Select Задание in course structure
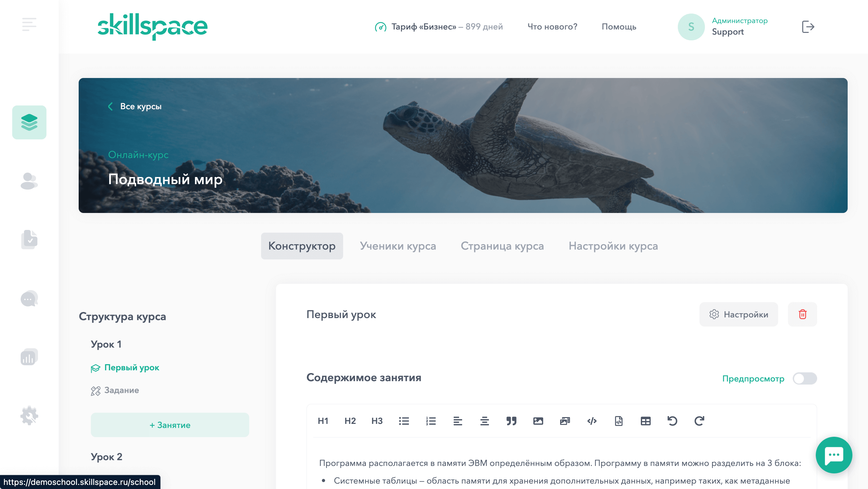 (121, 390)
